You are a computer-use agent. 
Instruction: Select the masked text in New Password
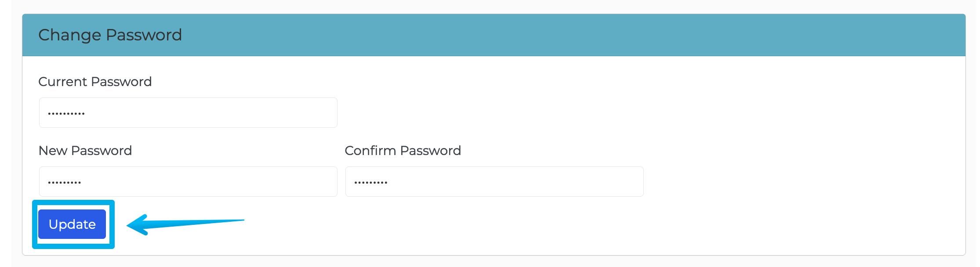[x=64, y=181]
